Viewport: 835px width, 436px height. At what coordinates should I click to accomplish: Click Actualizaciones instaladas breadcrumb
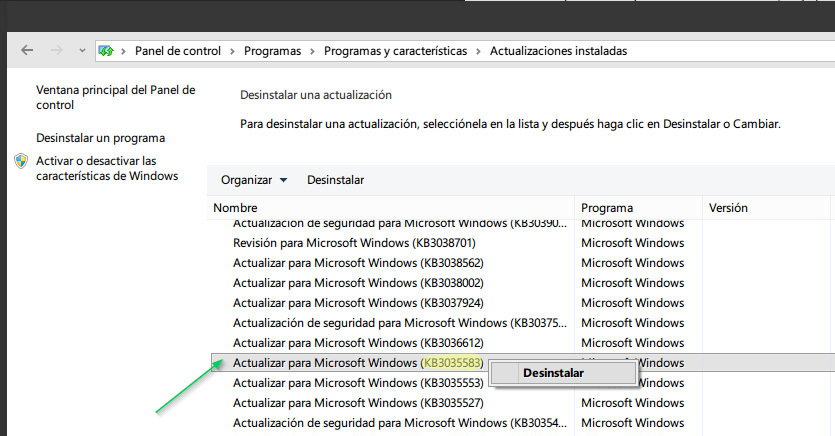558,51
